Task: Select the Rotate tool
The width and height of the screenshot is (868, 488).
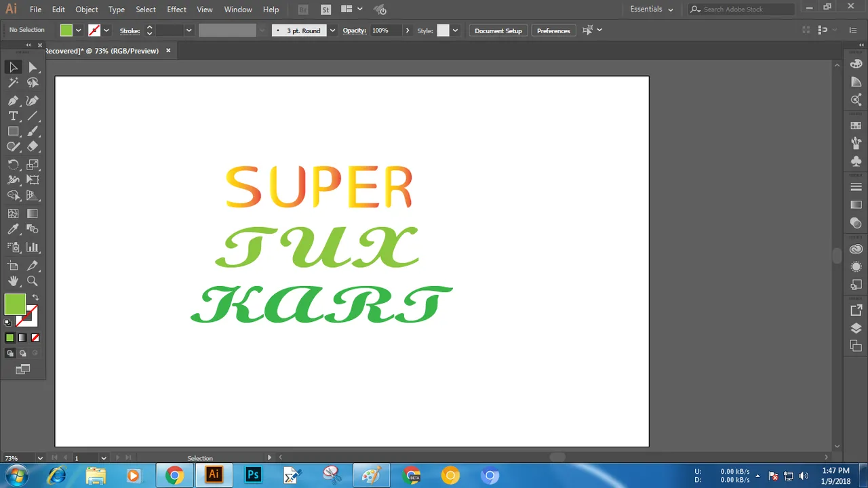Action: 13,165
